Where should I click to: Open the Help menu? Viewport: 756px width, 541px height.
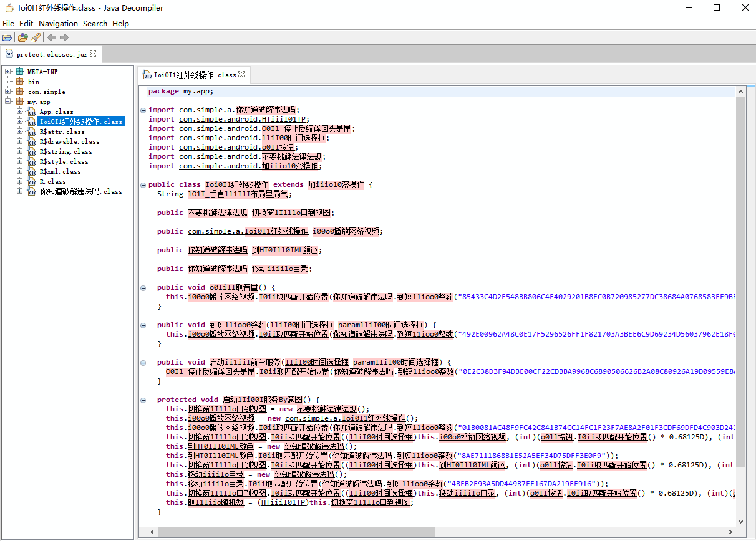coord(120,23)
